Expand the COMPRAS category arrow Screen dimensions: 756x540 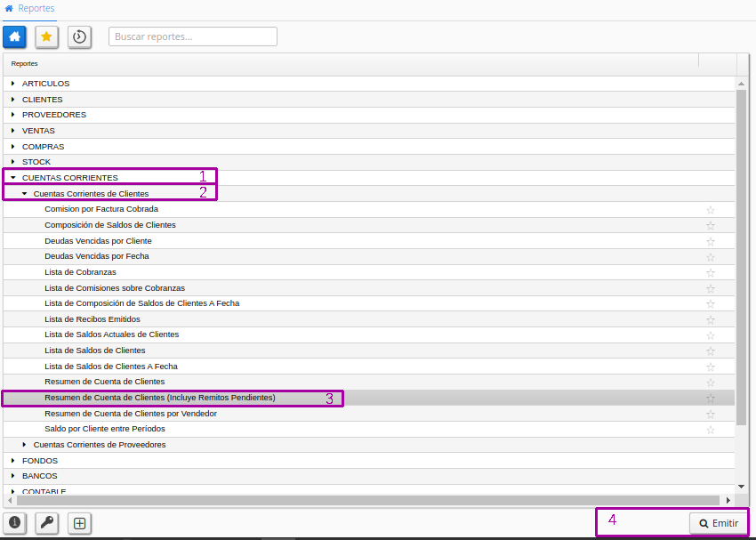pos(13,146)
